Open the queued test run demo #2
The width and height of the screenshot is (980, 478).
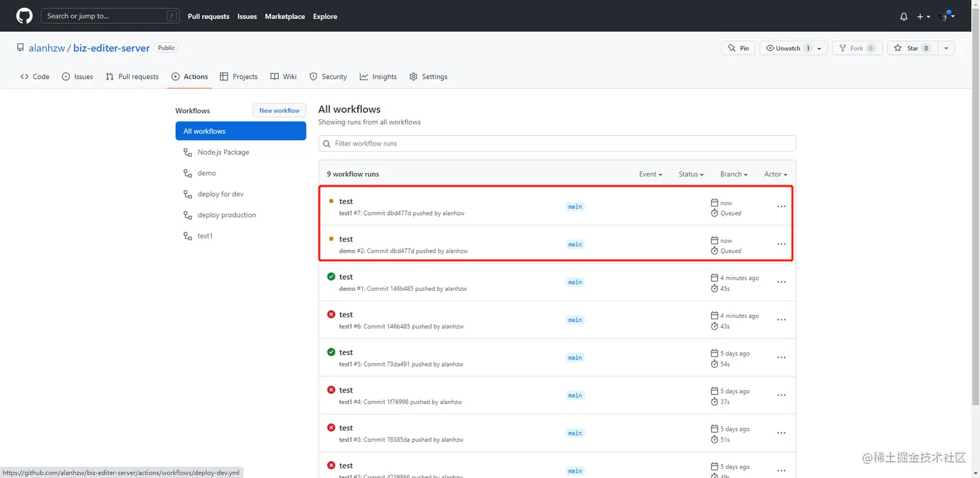[346, 239]
